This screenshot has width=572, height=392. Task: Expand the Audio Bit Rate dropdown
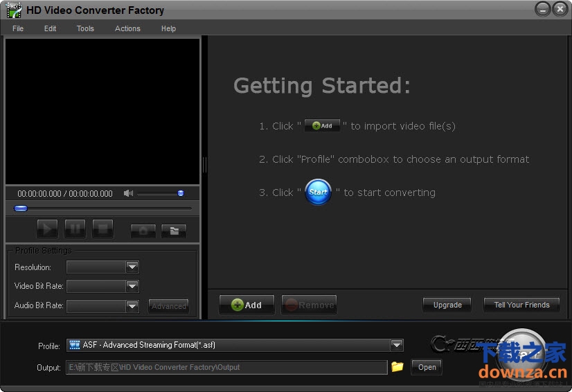click(x=132, y=306)
